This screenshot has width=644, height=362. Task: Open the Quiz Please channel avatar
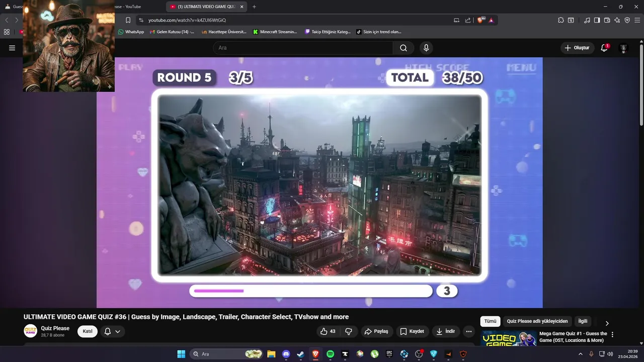click(x=30, y=331)
